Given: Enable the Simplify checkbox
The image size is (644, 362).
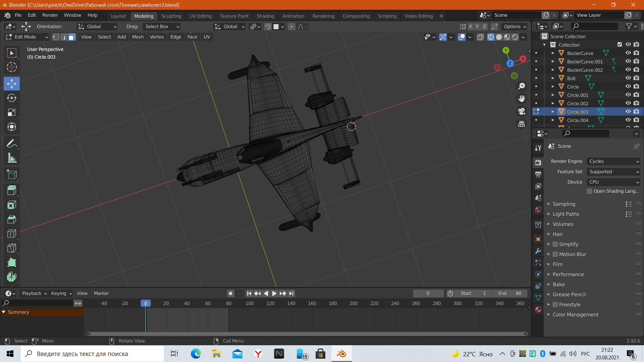Looking at the screenshot, I should point(555,244).
